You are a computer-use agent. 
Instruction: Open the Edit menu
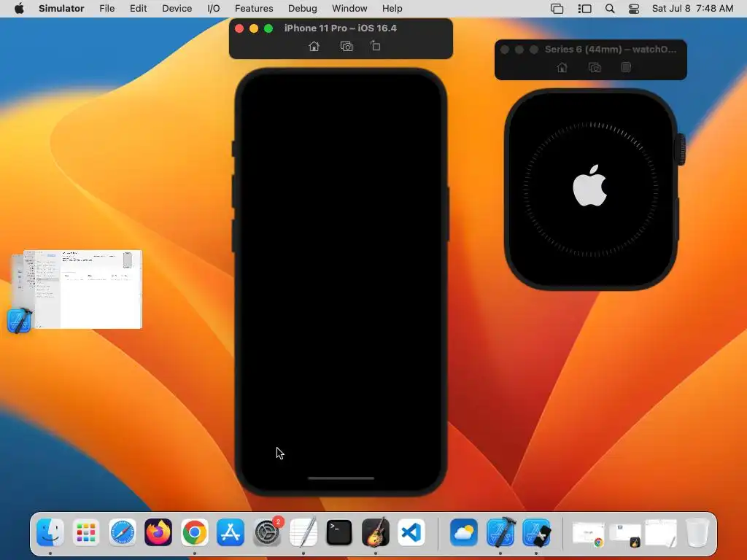coord(138,9)
